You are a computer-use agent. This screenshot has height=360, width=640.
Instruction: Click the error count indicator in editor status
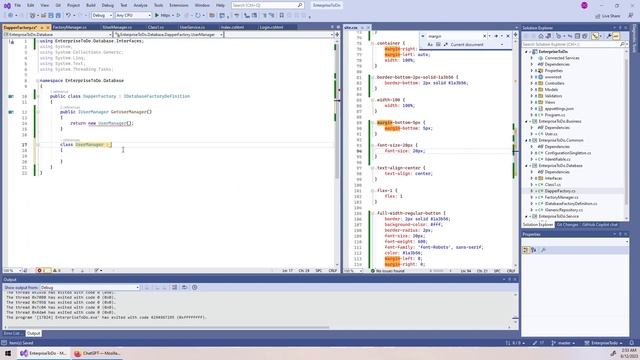click(x=43, y=271)
